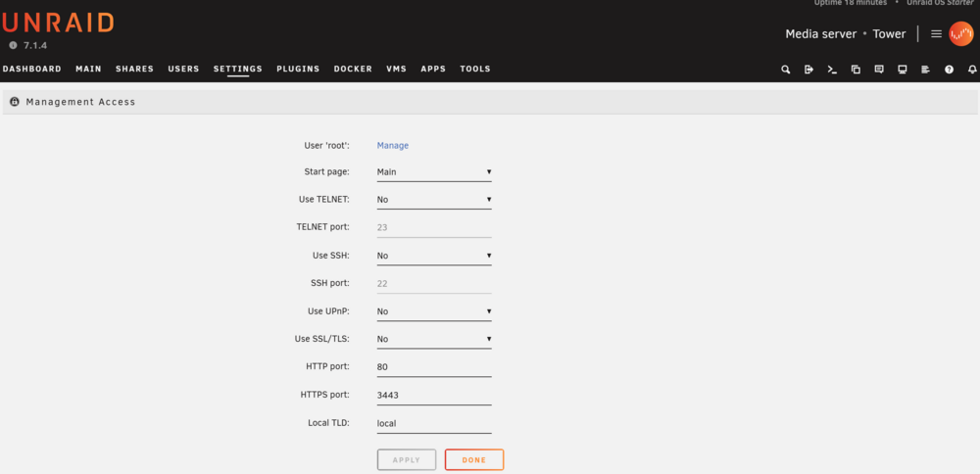This screenshot has width=980, height=474.
Task: Open the Users menu tab
Action: pyautogui.click(x=183, y=69)
